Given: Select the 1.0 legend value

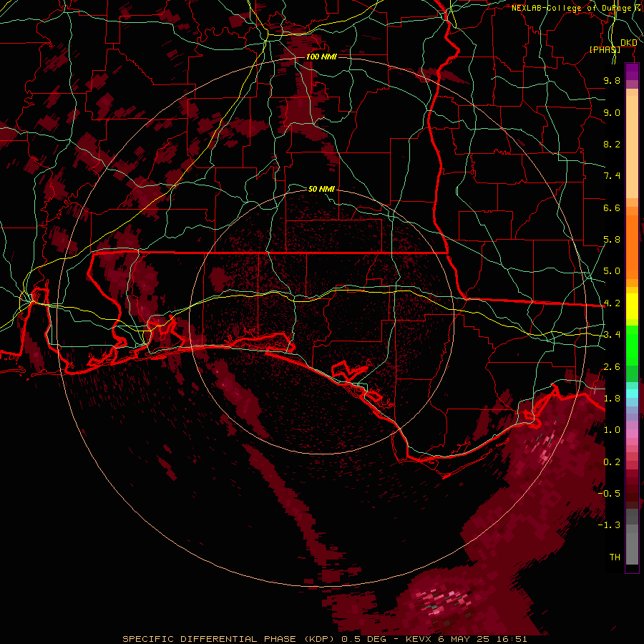Looking at the screenshot, I should (x=612, y=430).
